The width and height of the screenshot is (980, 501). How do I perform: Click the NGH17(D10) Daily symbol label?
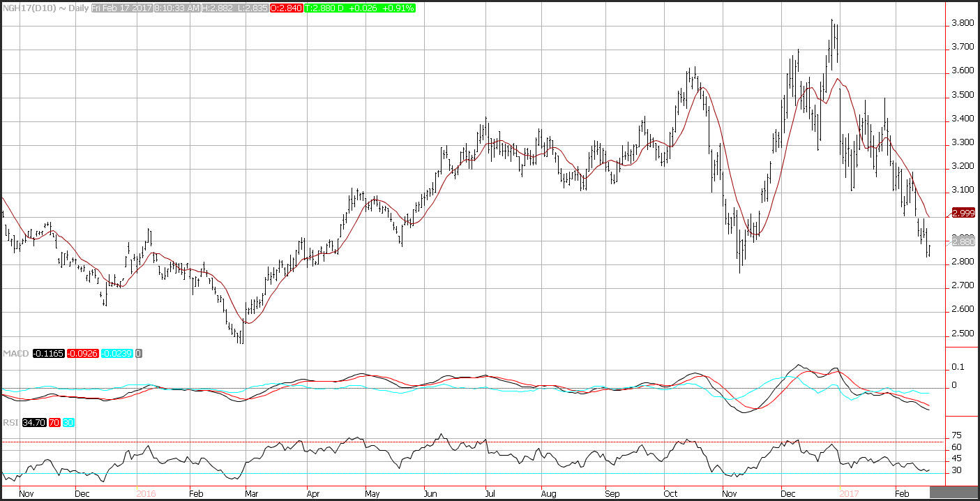click(x=45, y=8)
